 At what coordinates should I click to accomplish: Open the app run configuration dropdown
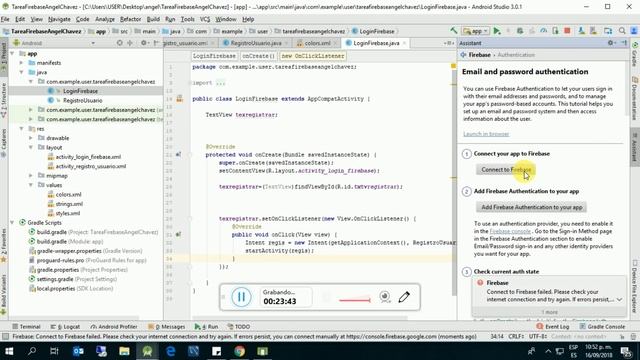(476, 31)
